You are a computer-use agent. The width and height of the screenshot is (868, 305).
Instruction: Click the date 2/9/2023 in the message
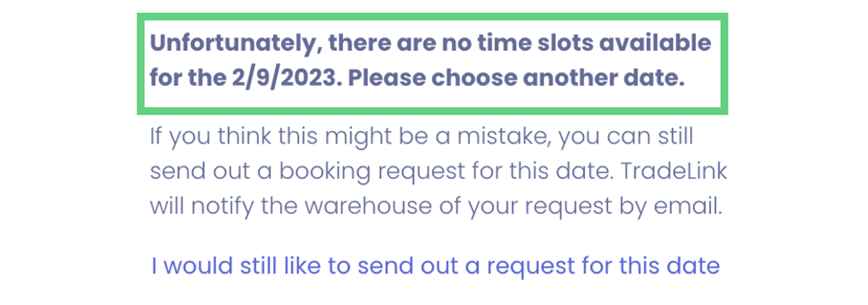(x=284, y=78)
